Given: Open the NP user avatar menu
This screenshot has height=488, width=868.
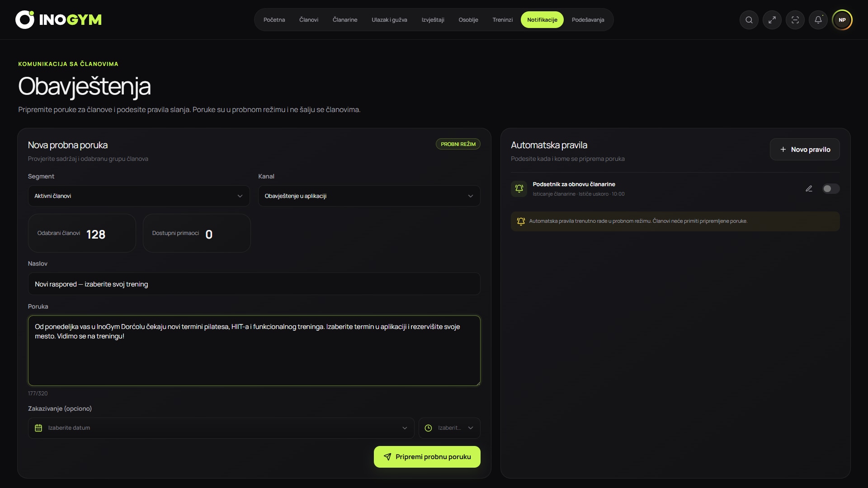Looking at the screenshot, I should point(842,20).
